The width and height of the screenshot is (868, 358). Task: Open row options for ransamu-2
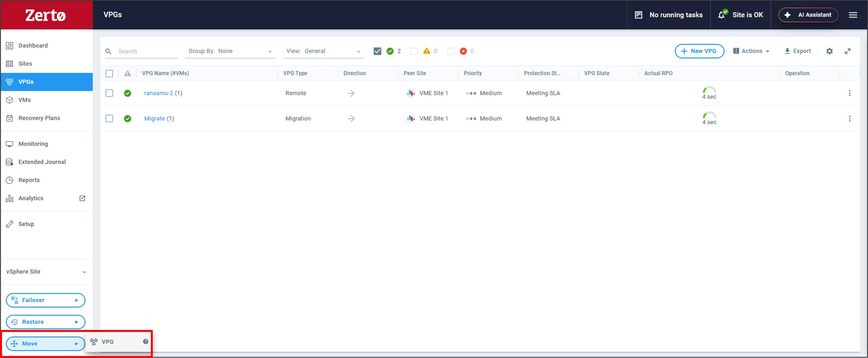pos(850,93)
